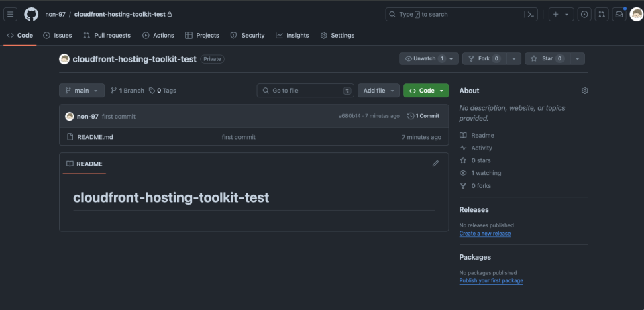This screenshot has height=310, width=644.
Task: Expand the create-new dropdown arrow in header
Action: pos(566,14)
